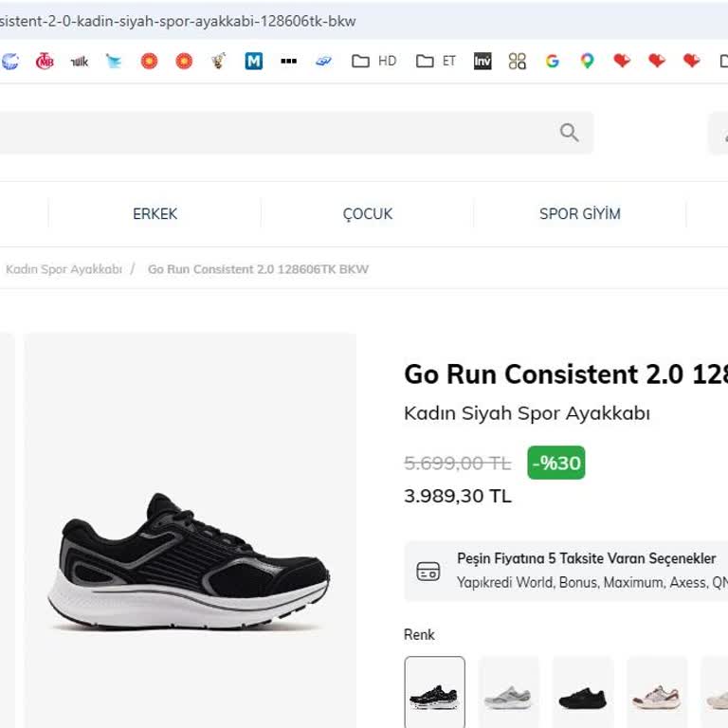Go to Kadın Spor Ayakkabı breadcrumb

point(64,269)
